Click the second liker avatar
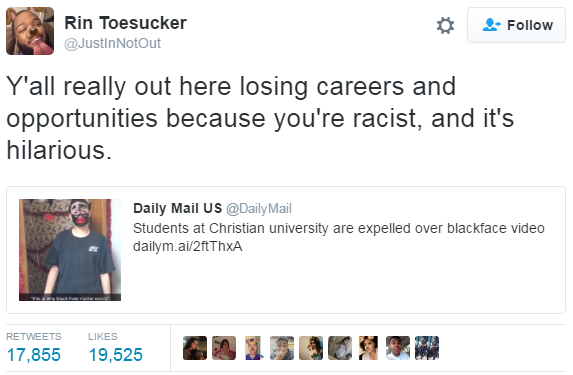Viewport: 573px width, 375px height. 224,348
